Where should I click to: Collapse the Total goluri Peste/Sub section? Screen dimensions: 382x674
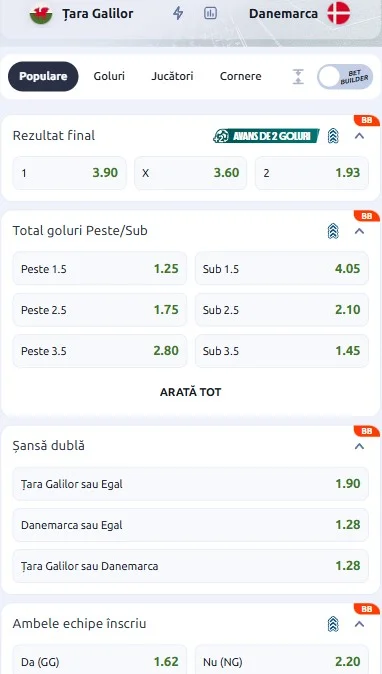pyautogui.click(x=360, y=231)
